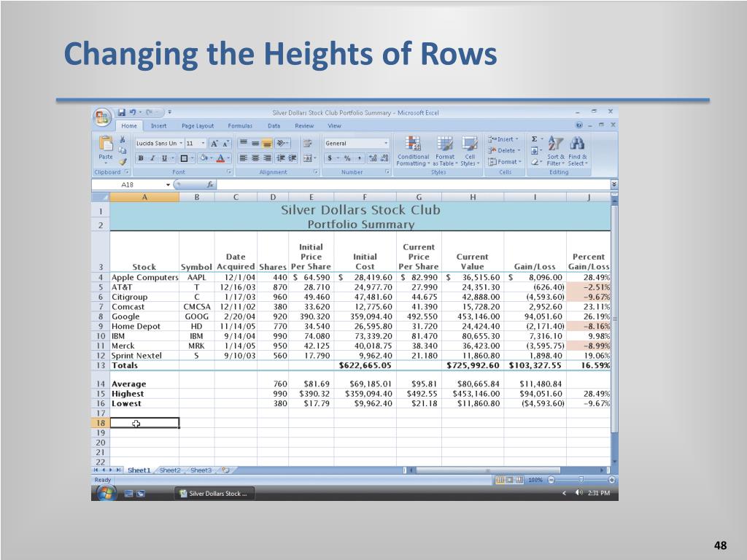Open the Office Button menu
The width and height of the screenshot is (747, 560).
pyautogui.click(x=102, y=117)
